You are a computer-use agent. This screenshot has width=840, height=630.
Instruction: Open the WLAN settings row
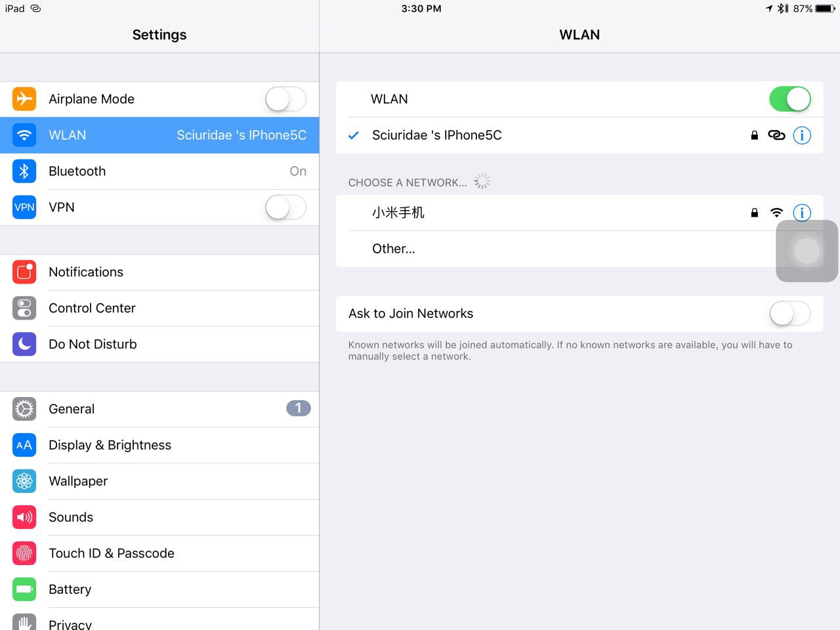(x=159, y=135)
